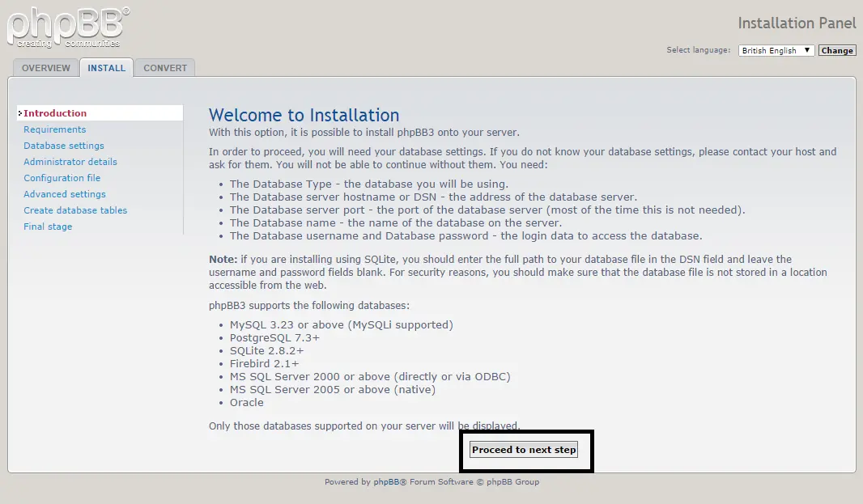Image resolution: width=863 pixels, height=504 pixels.
Task: Select Administrator details step
Action: coord(70,162)
